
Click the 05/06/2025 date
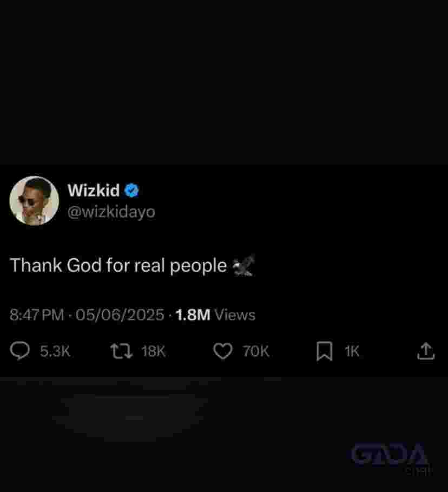pyautogui.click(x=120, y=314)
